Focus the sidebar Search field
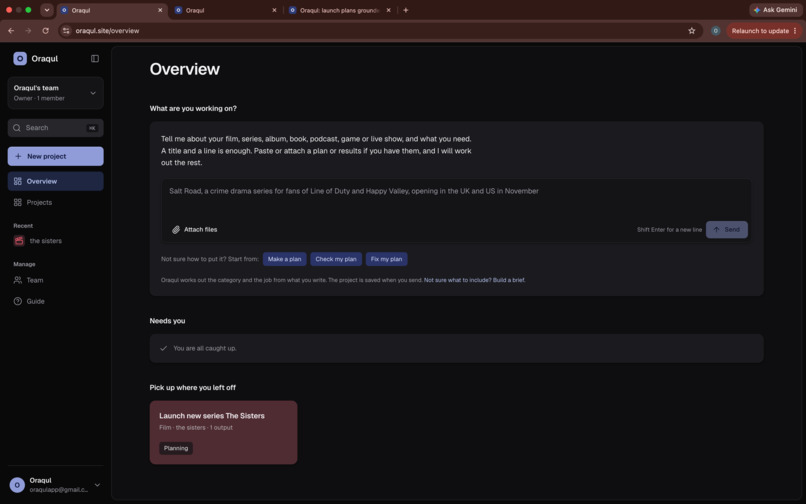Viewport: 806px width, 504px height. [x=56, y=128]
